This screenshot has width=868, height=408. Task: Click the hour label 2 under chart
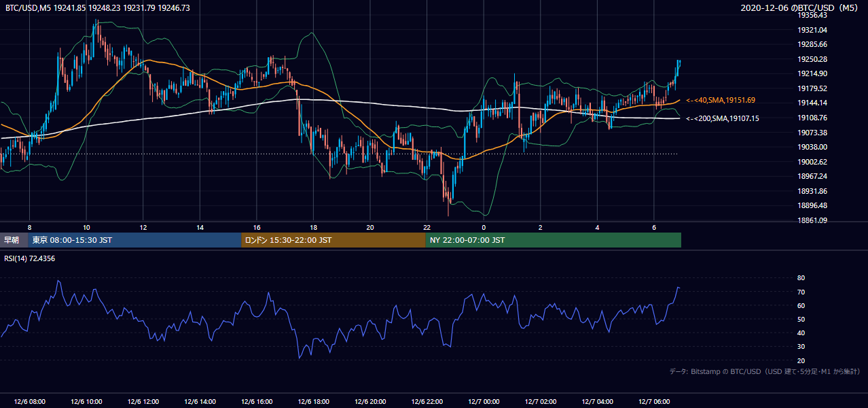click(541, 227)
